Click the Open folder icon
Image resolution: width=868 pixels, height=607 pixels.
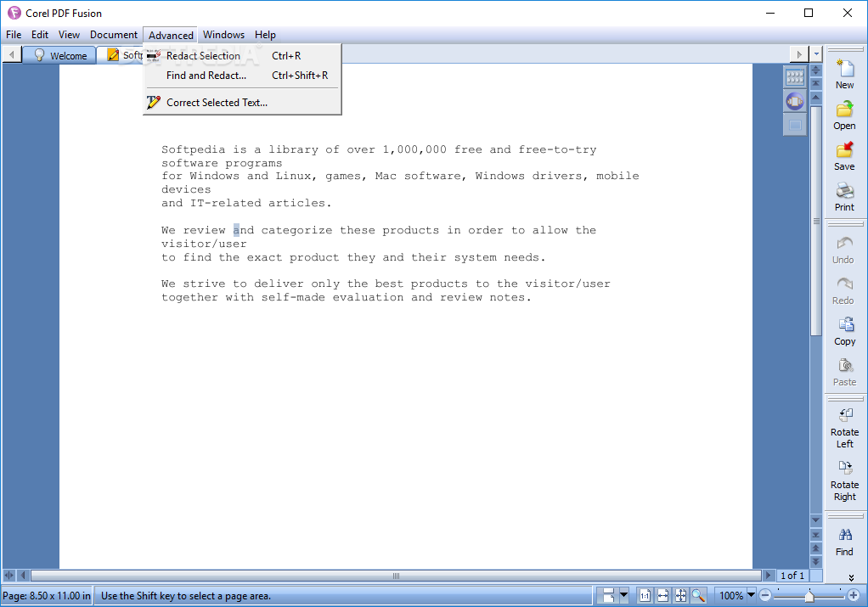[x=845, y=109]
